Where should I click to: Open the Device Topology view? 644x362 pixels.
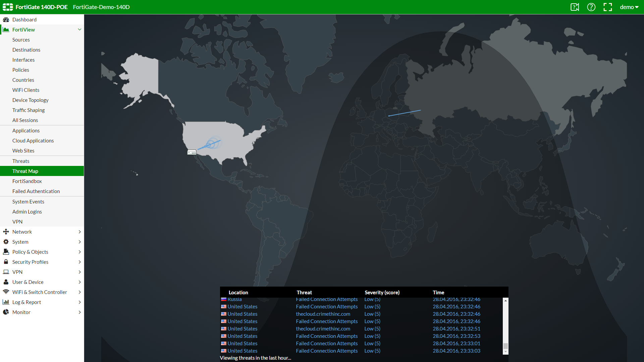(x=30, y=100)
